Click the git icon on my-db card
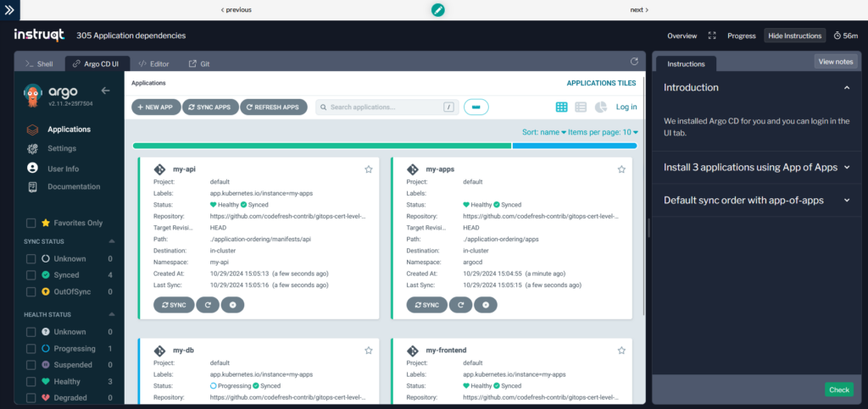This screenshot has height=409, width=868. tap(159, 351)
